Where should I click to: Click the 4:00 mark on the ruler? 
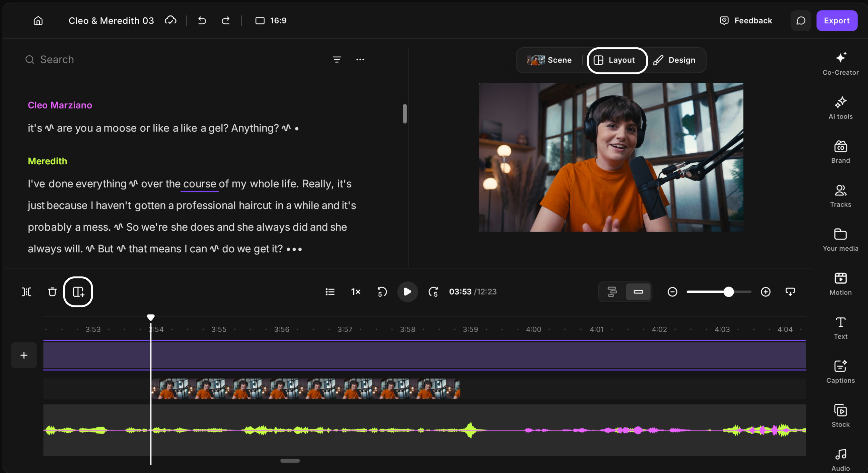[534, 329]
